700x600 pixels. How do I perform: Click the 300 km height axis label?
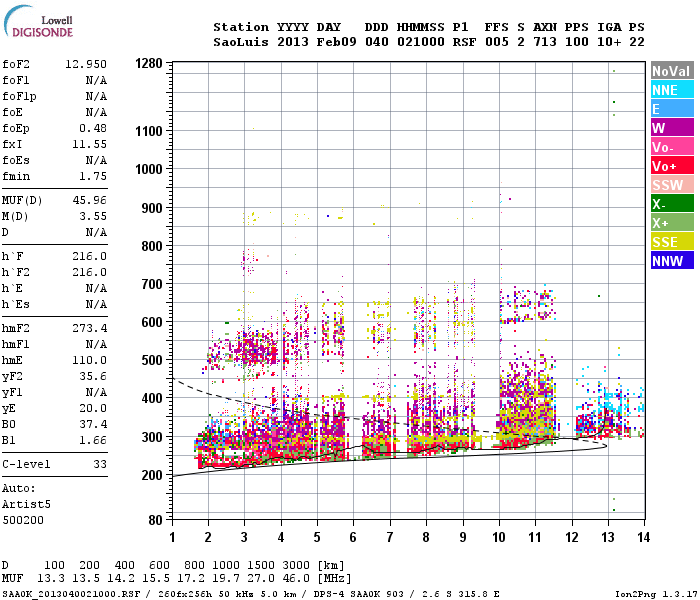152,437
